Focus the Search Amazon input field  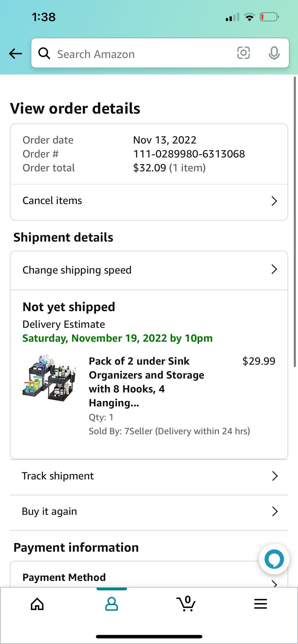coord(138,54)
